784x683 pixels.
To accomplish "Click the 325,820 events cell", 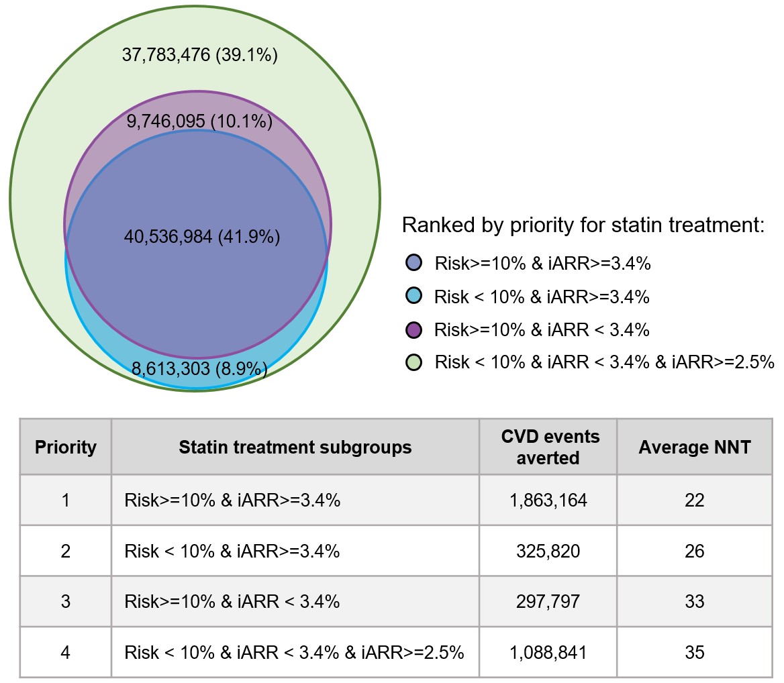I will click(x=550, y=551).
